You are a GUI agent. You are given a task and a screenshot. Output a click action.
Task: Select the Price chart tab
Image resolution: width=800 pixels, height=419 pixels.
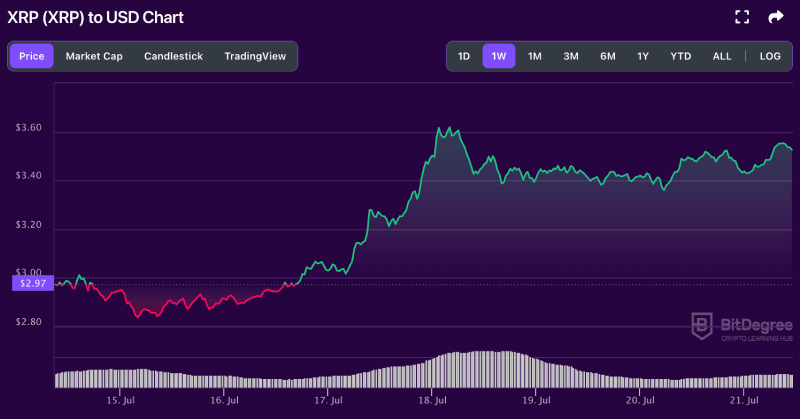click(32, 56)
